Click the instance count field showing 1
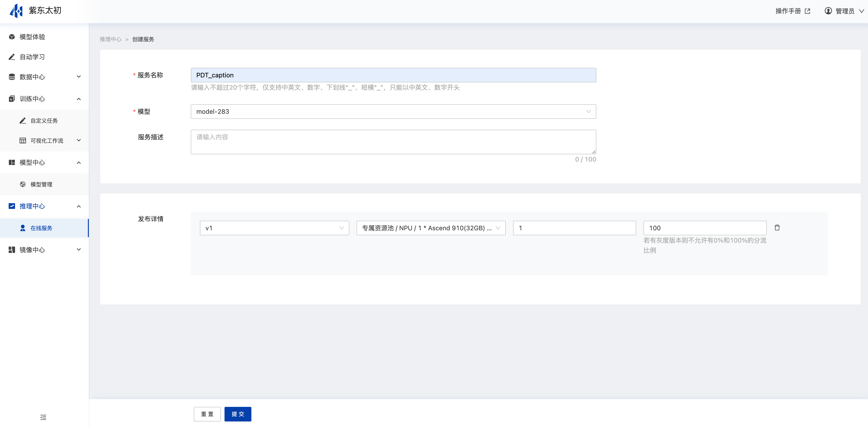This screenshot has width=868, height=426. tap(574, 228)
